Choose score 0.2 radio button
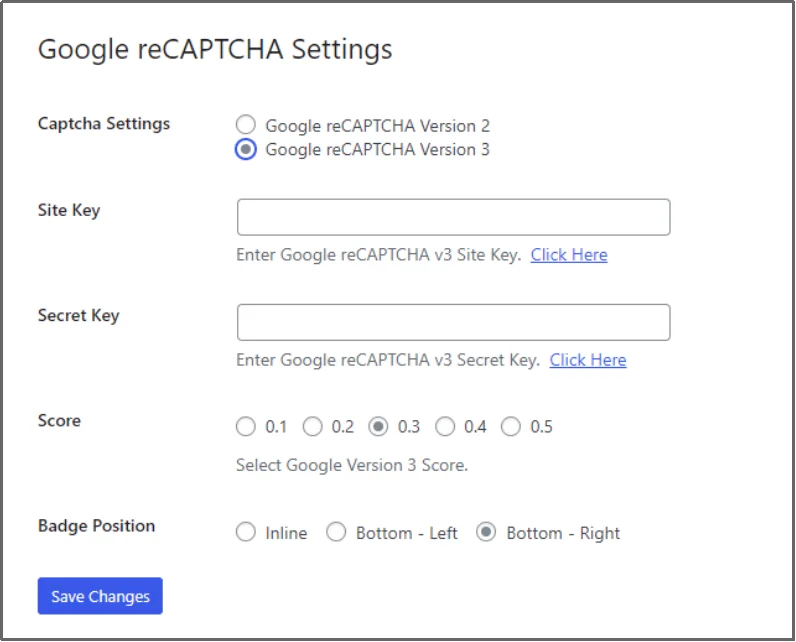 click(313, 426)
